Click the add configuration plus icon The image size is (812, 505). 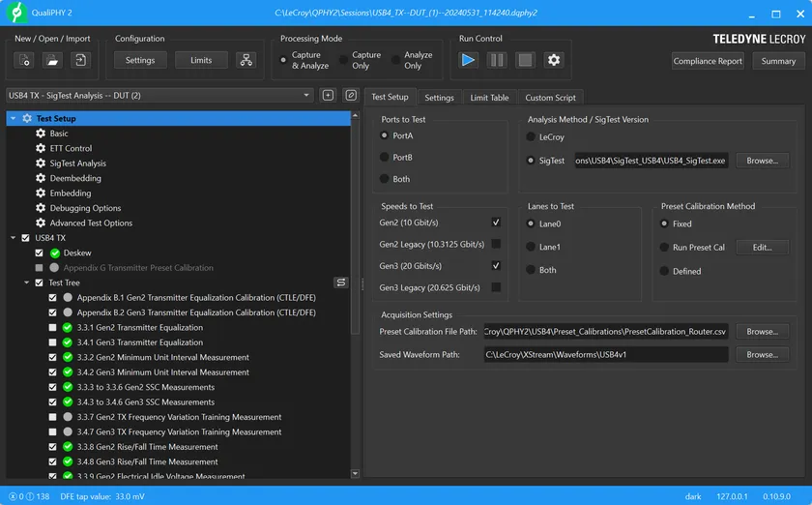(328, 96)
